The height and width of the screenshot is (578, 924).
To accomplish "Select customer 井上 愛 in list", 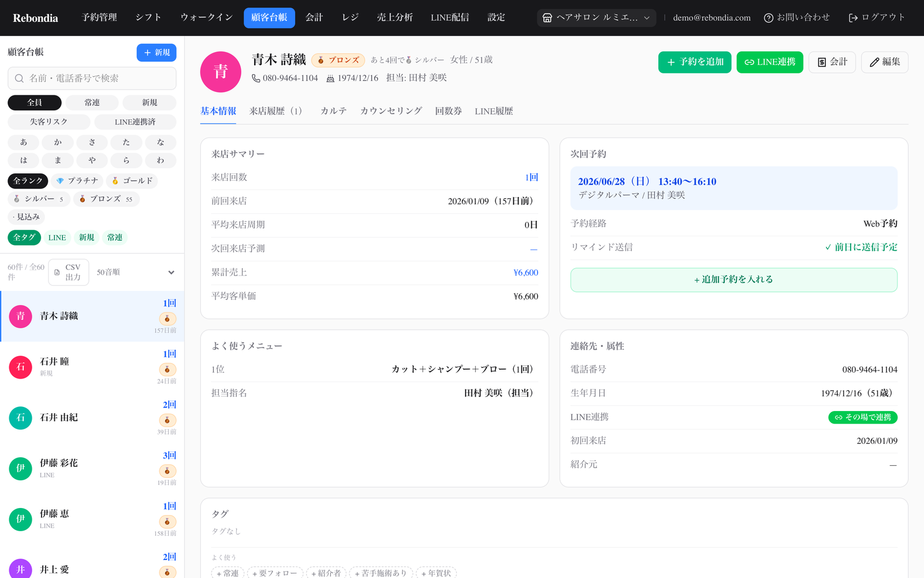I will (92, 565).
